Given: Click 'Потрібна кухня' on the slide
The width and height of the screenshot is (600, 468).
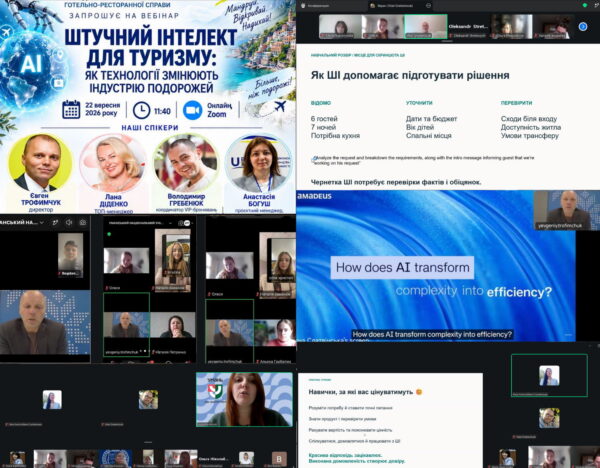Looking at the screenshot, I should 335,135.
